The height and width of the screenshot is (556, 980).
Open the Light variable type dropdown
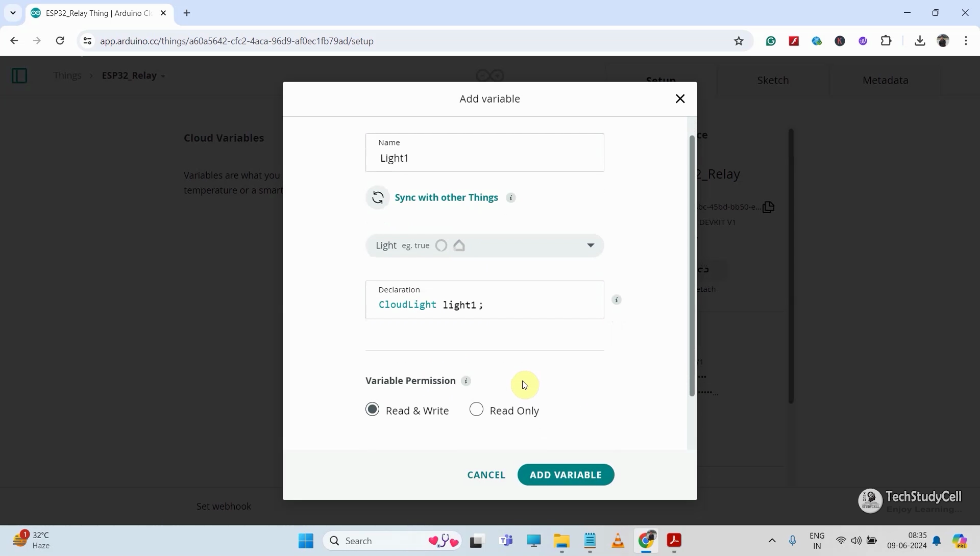590,245
